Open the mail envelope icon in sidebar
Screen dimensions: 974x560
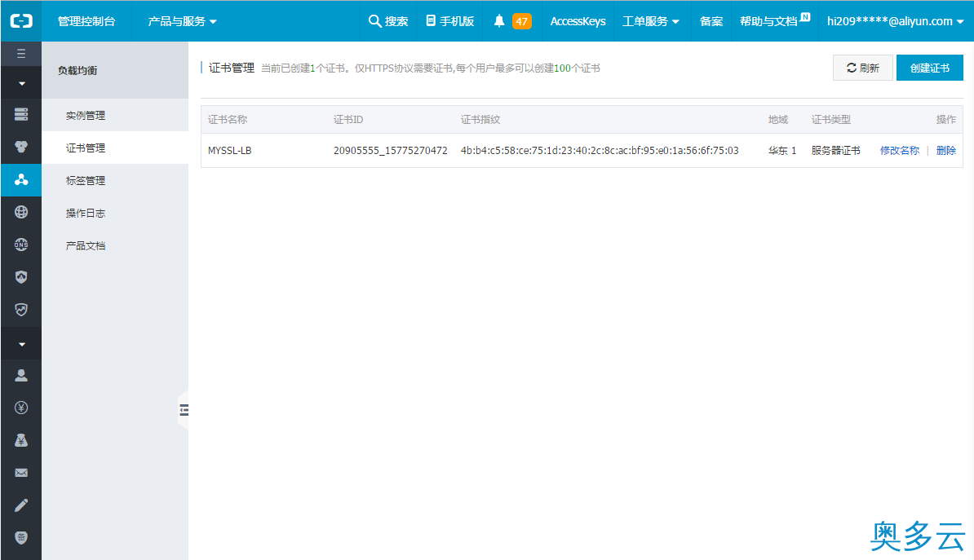click(21, 473)
